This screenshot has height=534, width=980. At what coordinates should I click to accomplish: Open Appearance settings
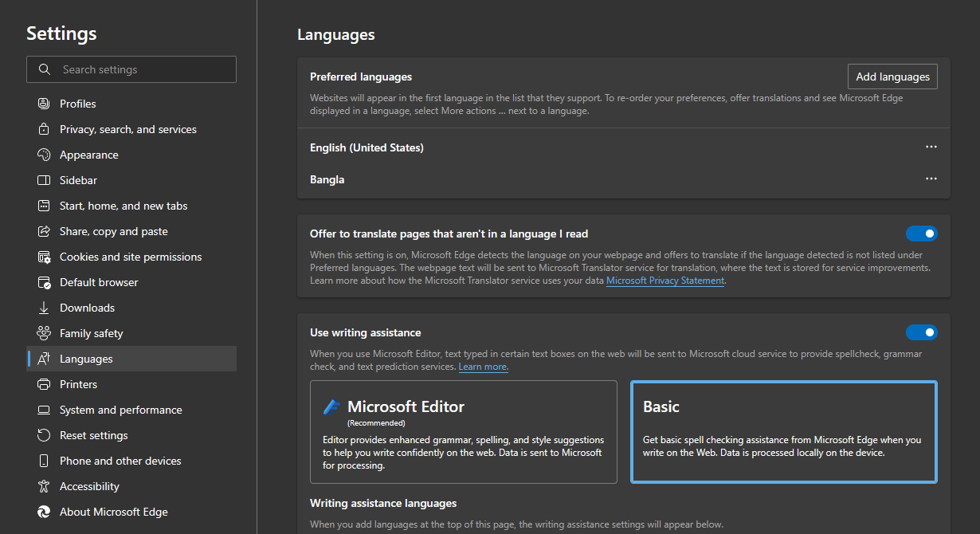131,155
